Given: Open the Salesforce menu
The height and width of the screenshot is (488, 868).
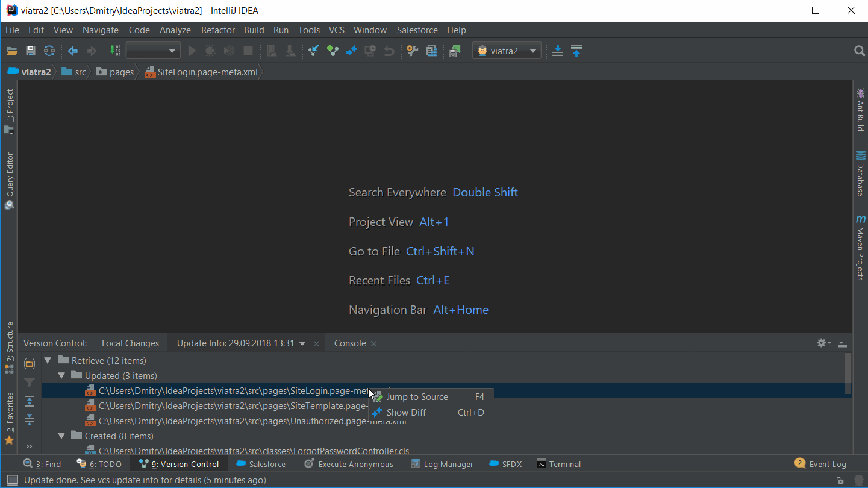Looking at the screenshot, I should (x=417, y=30).
